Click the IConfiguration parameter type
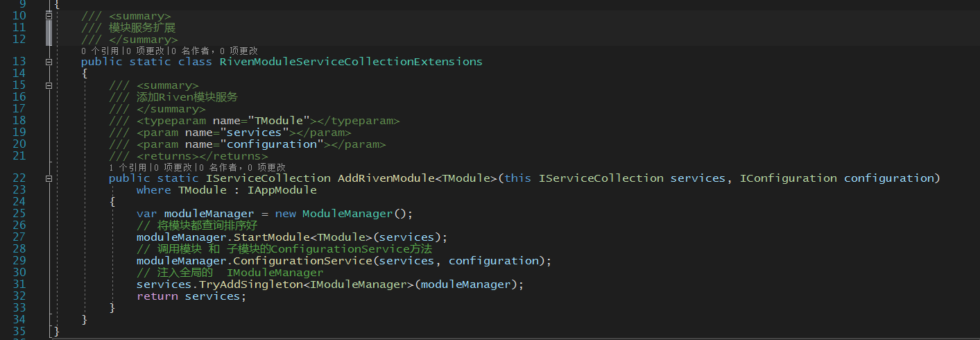Image resolution: width=980 pixels, height=340 pixels. pyautogui.click(x=788, y=178)
